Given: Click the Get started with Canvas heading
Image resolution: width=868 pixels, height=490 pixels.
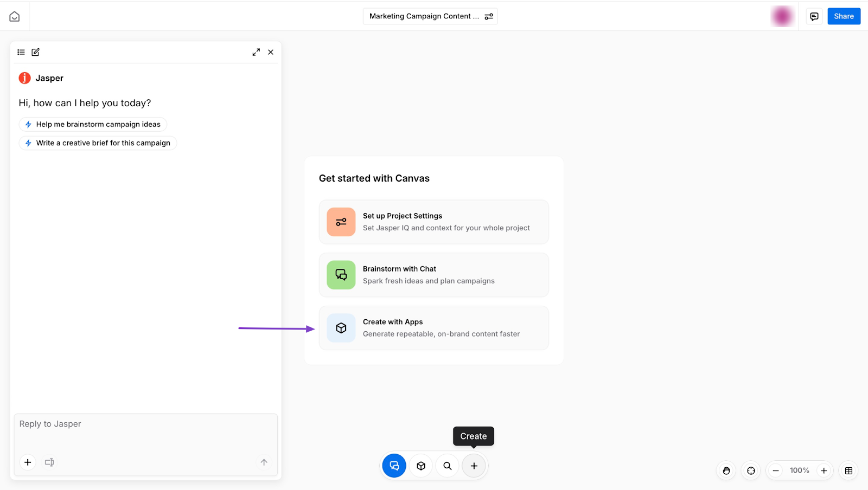Looking at the screenshot, I should click(374, 178).
